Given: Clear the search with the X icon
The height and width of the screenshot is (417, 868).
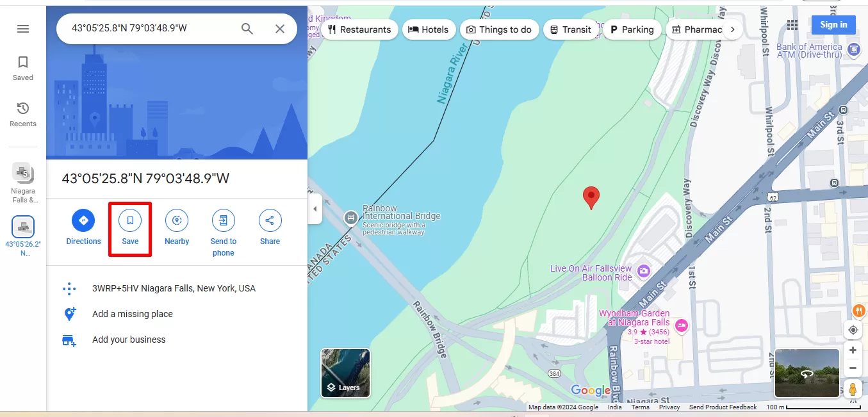Looking at the screenshot, I should [280, 29].
